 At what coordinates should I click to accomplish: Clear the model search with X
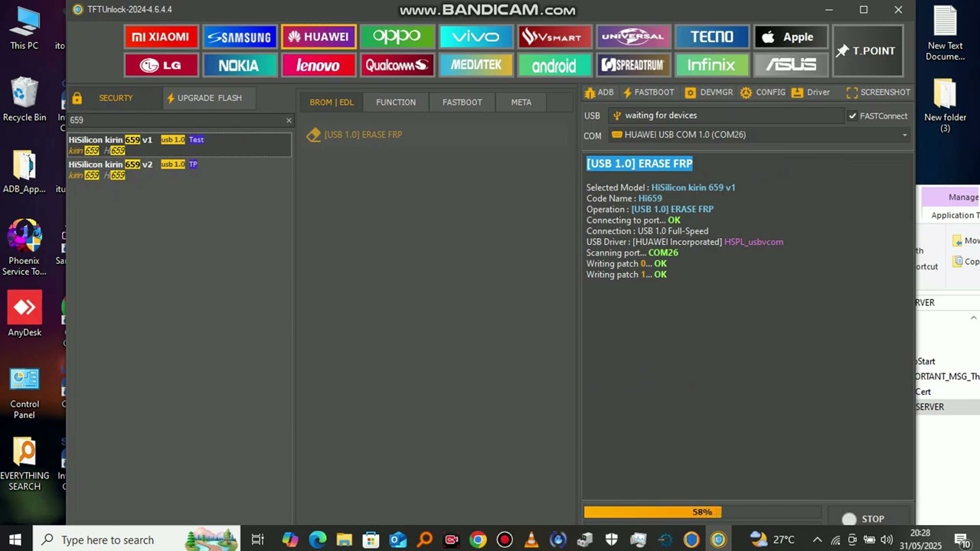[289, 120]
